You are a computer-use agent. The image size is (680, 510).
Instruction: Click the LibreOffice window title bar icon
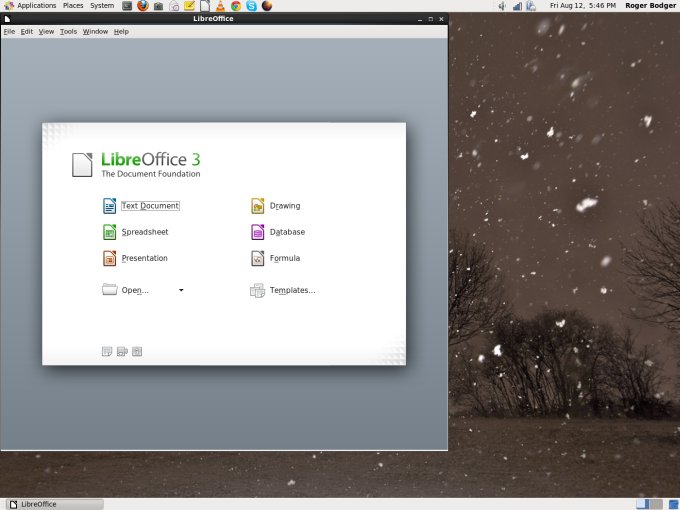(7, 19)
